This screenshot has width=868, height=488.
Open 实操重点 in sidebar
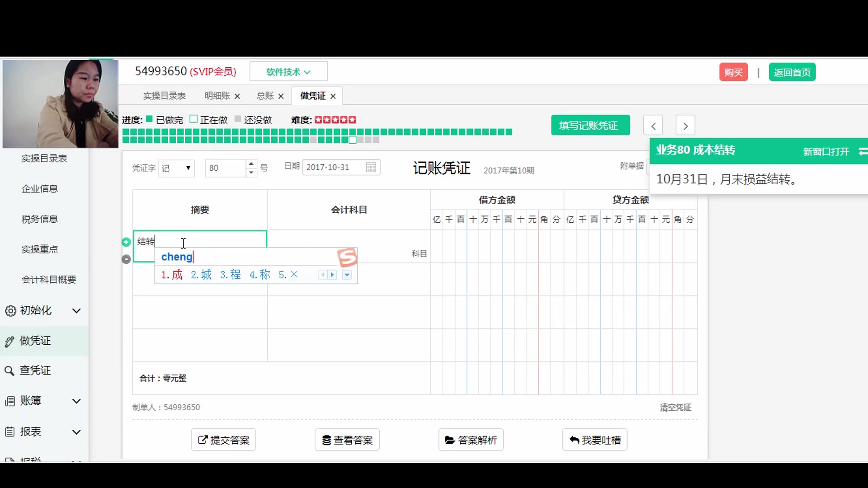coord(40,249)
